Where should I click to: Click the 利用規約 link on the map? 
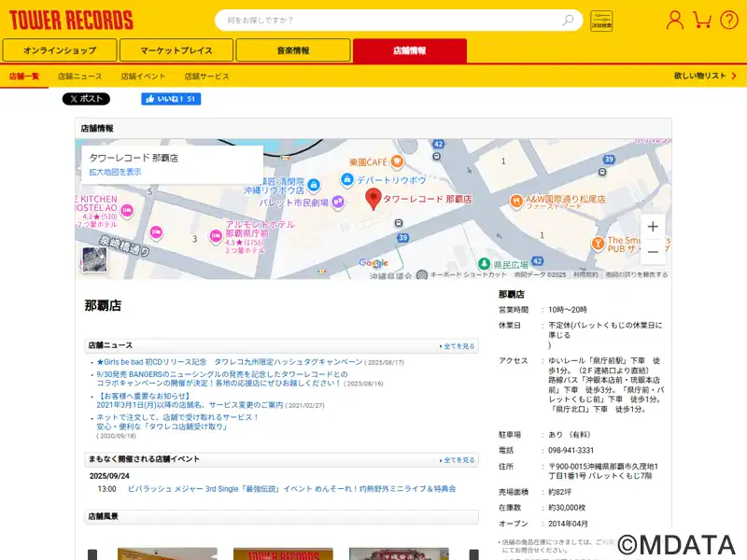[x=585, y=274]
